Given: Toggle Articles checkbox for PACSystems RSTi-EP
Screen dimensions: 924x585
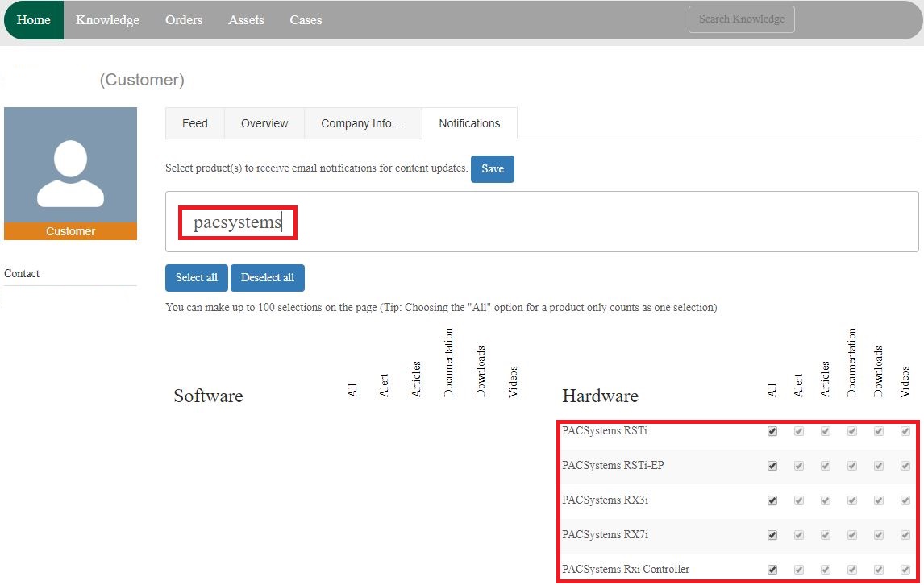Looking at the screenshot, I should coord(826,466).
